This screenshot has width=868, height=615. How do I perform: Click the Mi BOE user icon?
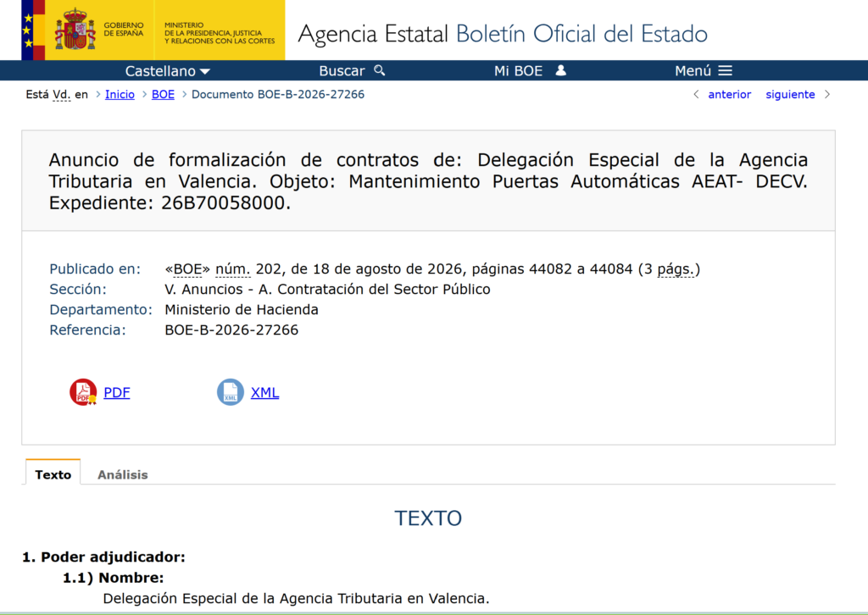coord(561,70)
